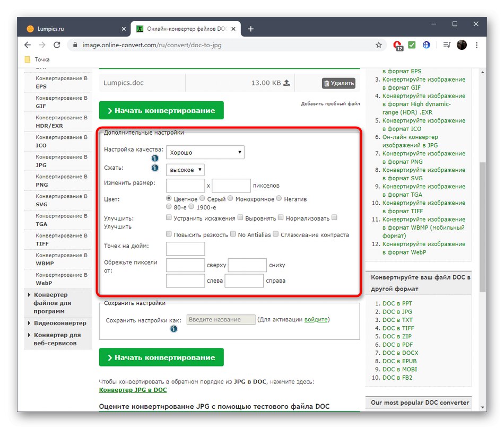Open Chrome's three-dot menu
This screenshot has width=504, height=429.
pos(477,45)
